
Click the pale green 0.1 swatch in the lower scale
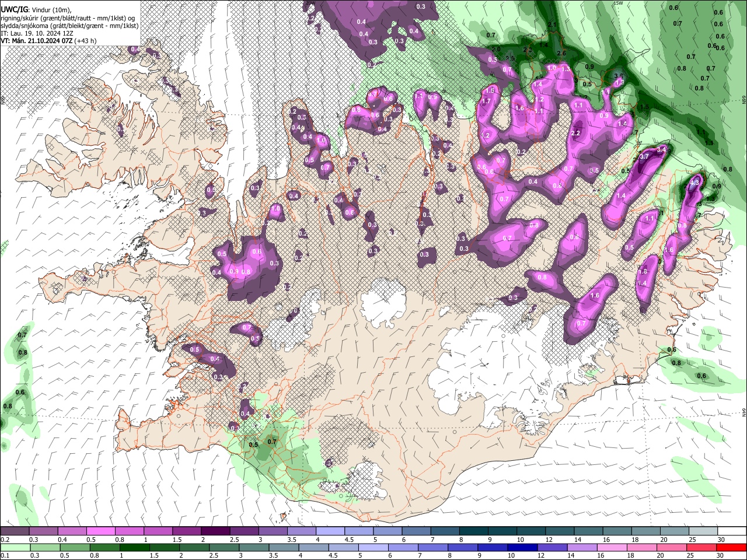pyautogui.click(x=15, y=547)
